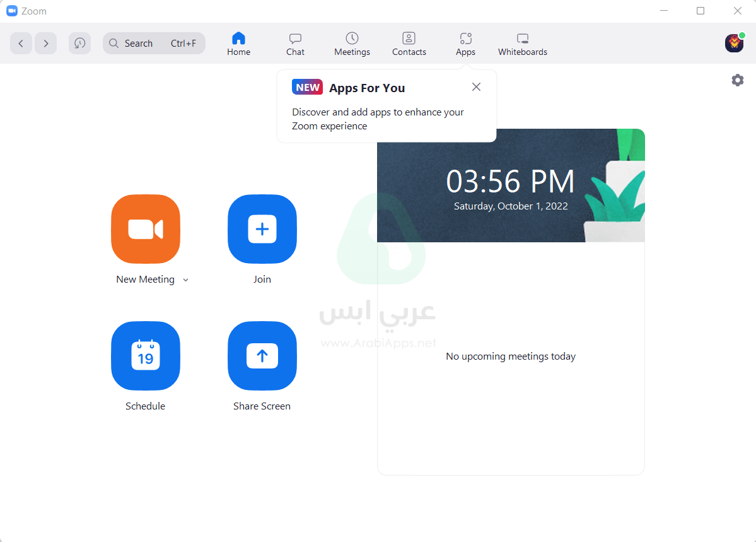Viewport: 756px width, 542px height.
Task: Go forward with the right arrow button
Action: click(45, 43)
